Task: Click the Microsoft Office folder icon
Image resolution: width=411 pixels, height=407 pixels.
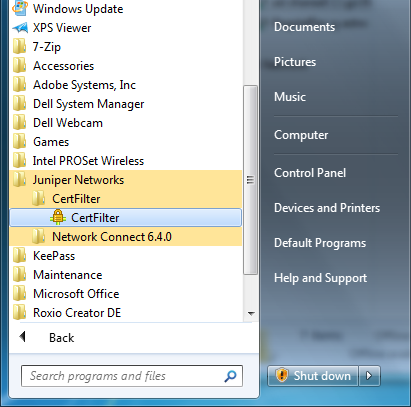Action: 20,294
